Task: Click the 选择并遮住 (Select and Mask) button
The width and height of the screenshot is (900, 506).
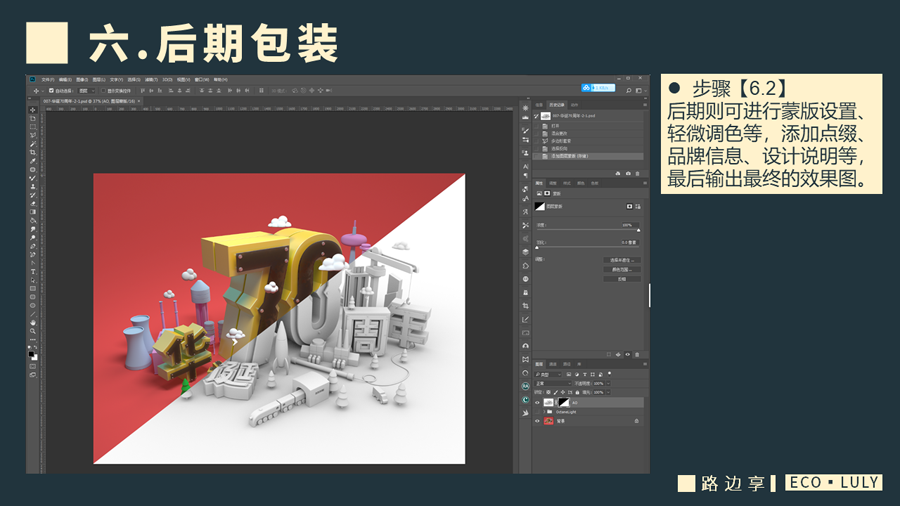Action: [x=622, y=260]
